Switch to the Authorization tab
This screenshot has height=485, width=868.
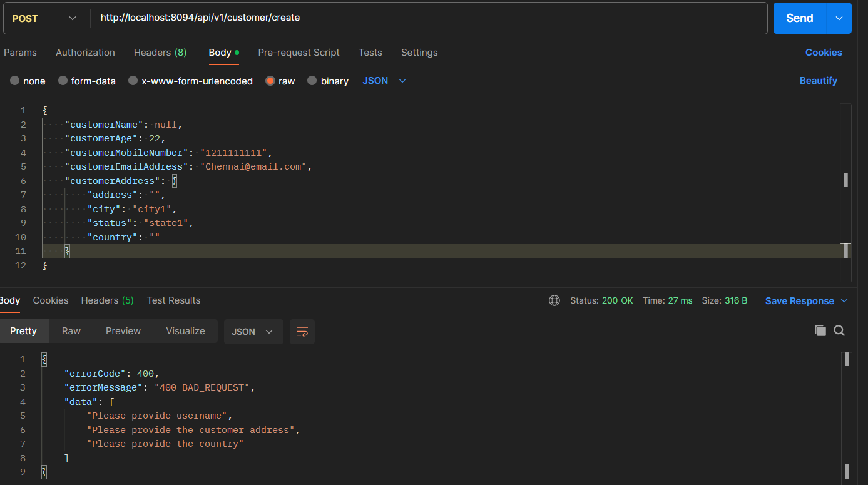[x=85, y=53]
